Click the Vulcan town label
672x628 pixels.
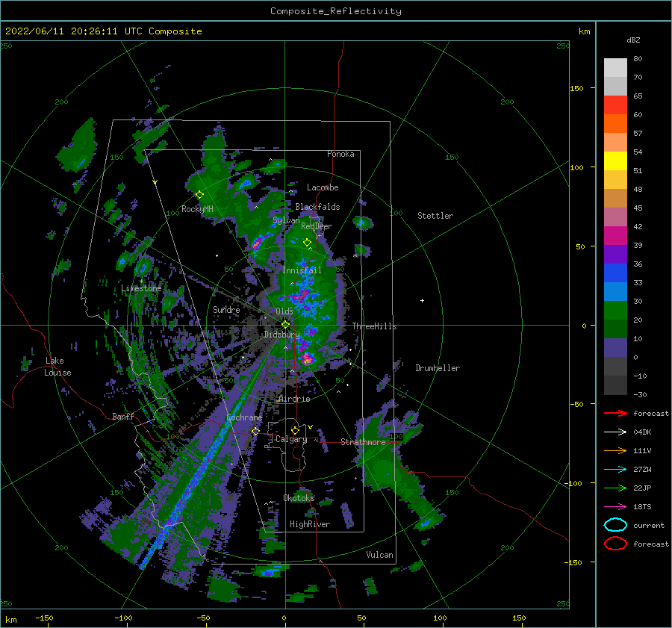[379, 555]
